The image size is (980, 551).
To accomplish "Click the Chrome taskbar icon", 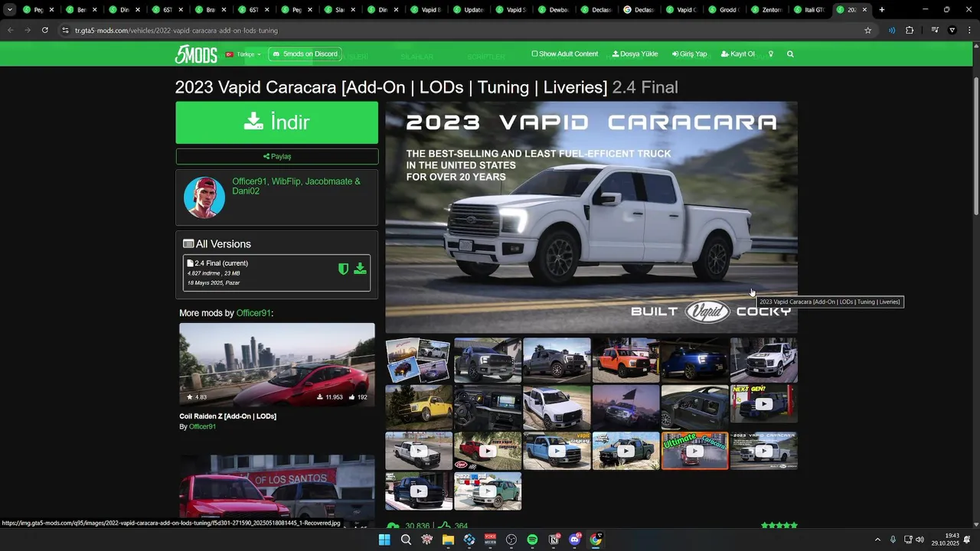I will tap(596, 540).
